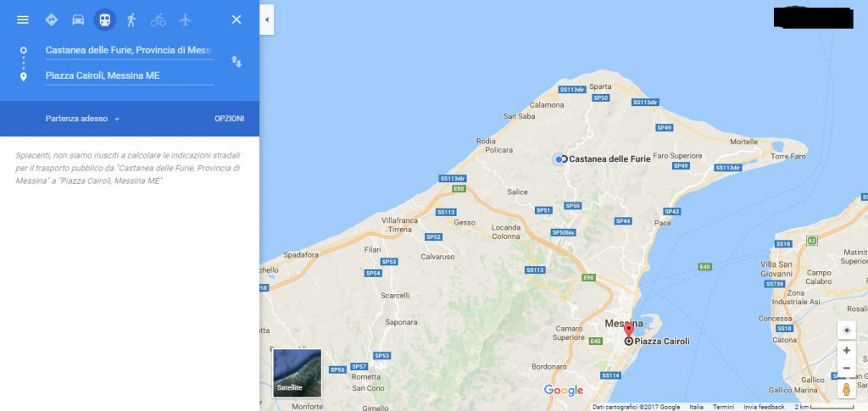
Task: Select Street View pegman icon
Action: [847, 389]
